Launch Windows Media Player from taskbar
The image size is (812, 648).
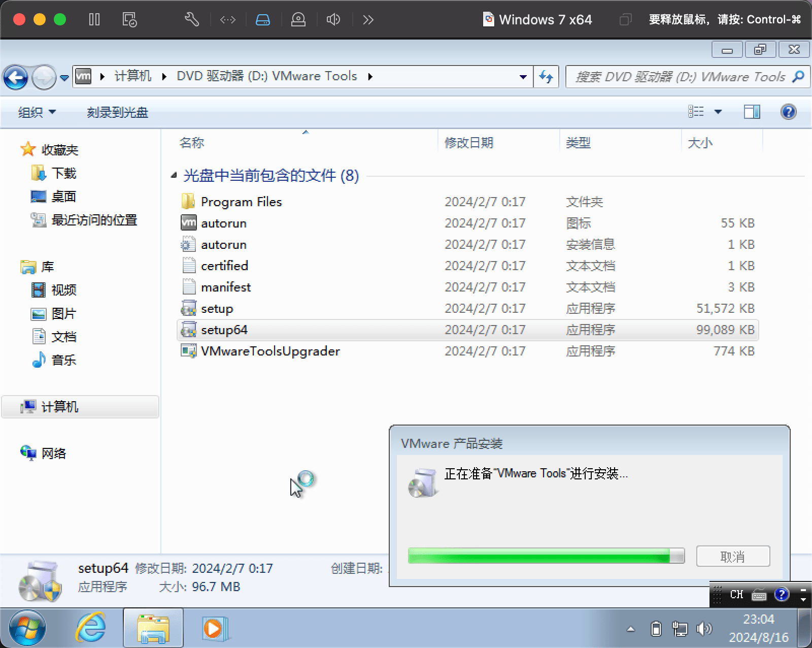215,628
